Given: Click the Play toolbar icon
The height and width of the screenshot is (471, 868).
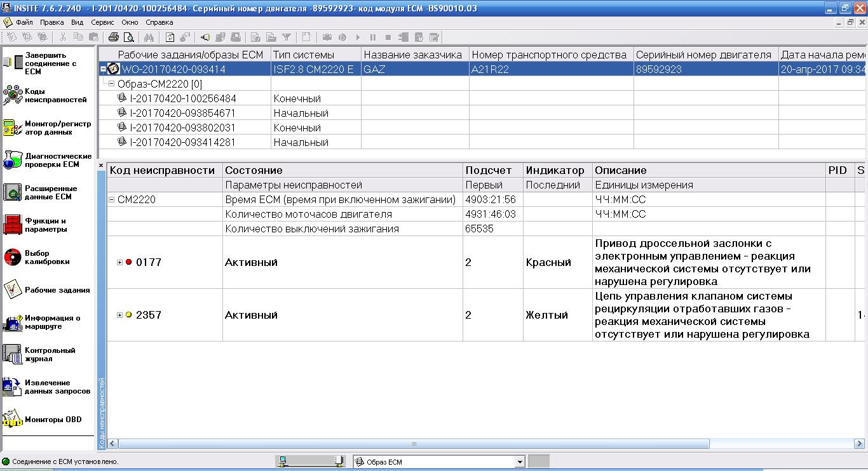Looking at the screenshot, I should (x=358, y=37).
